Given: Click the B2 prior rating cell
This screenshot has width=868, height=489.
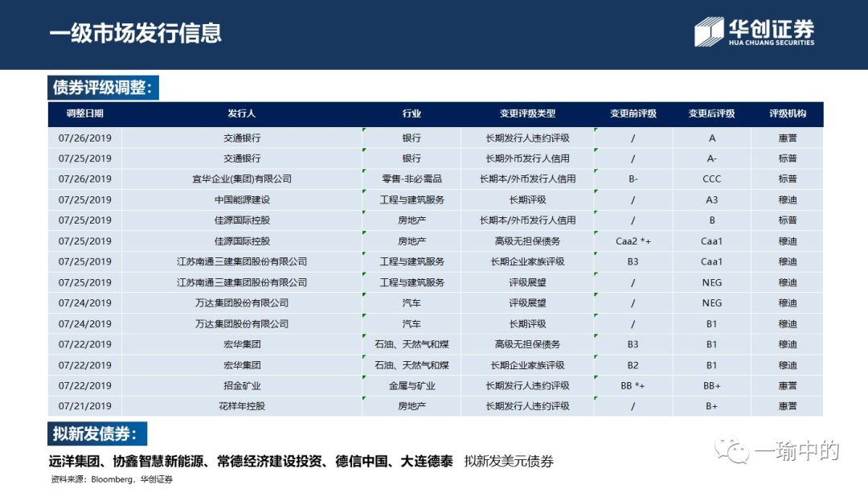Looking at the screenshot, I should (x=633, y=365).
